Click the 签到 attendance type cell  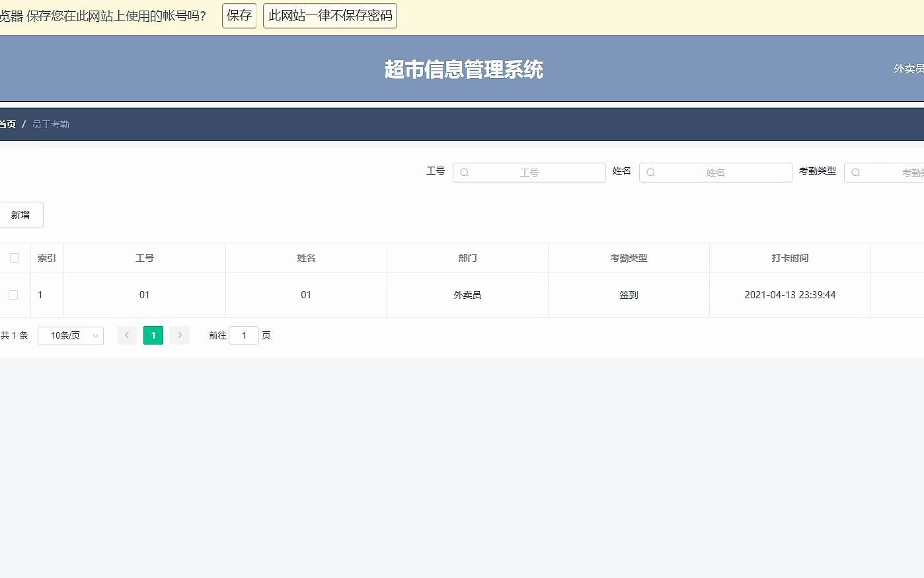[629, 295]
